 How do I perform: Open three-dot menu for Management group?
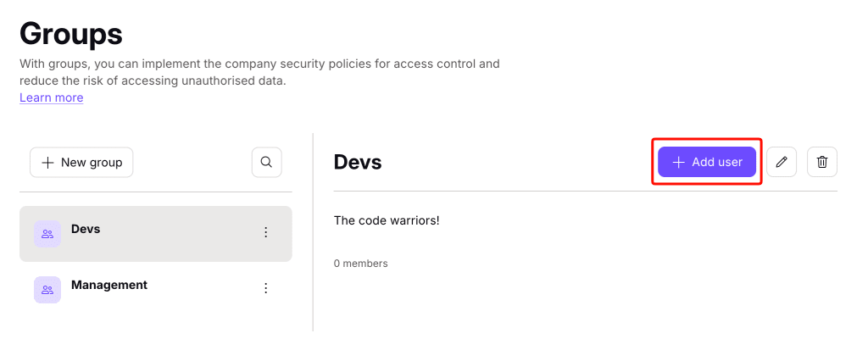[265, 288]
